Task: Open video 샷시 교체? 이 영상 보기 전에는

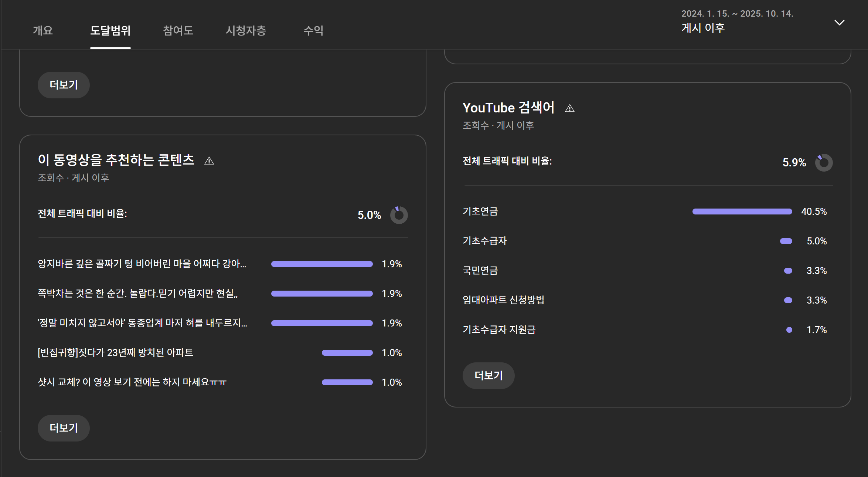Action: (132, 382)
